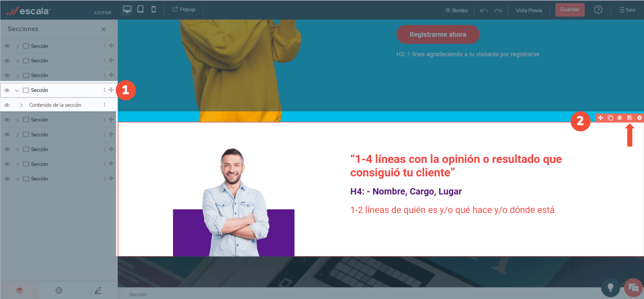Select H3 línea agradeciendo text
Viewport: 644px width, 299px height.
point(468,54)
